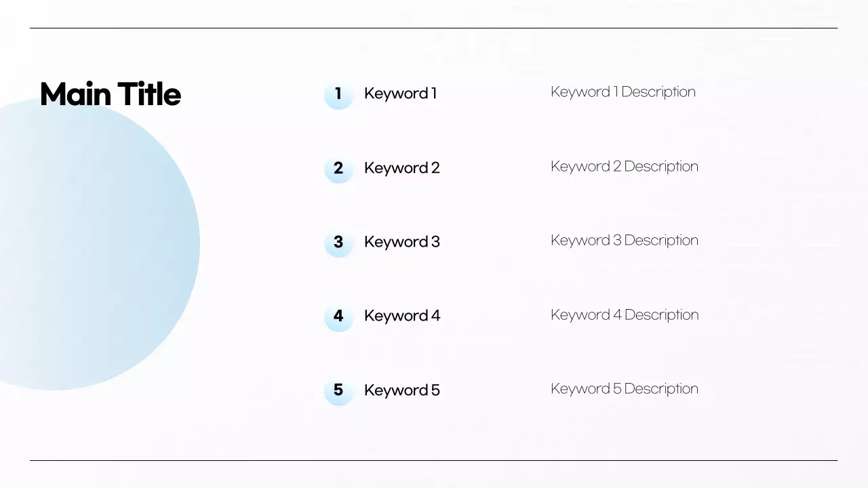Image resolution: width=868 pixels, height=488 pixels.
Task: Click the 'Keyword 4' label
Action: pos(401,316)
